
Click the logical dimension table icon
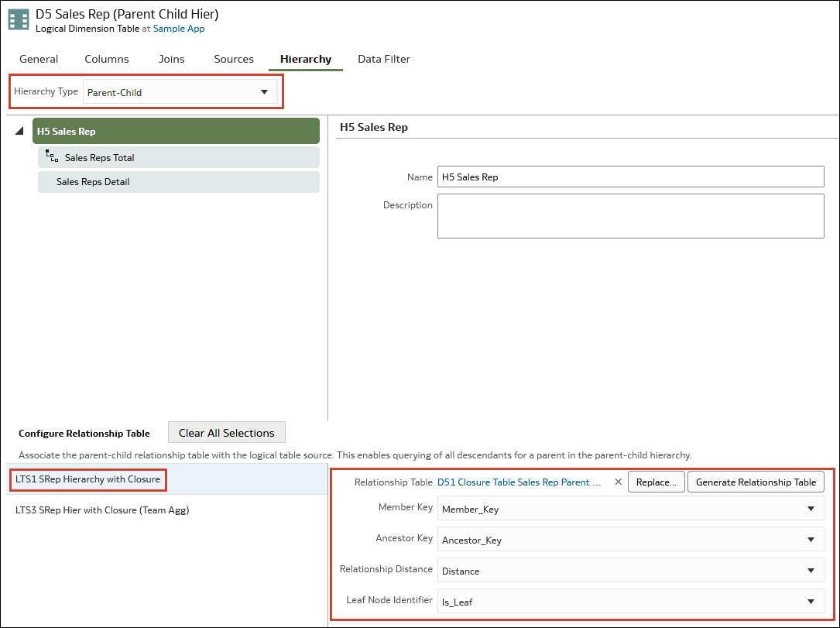[19, 20]
